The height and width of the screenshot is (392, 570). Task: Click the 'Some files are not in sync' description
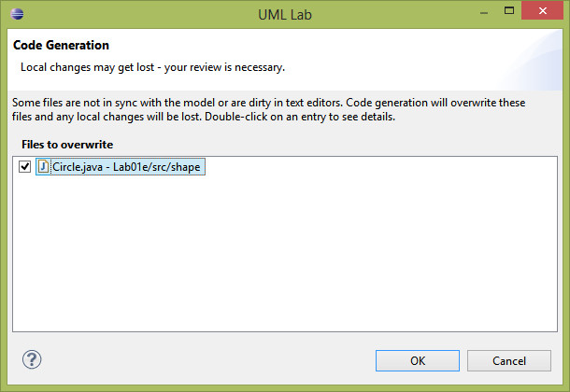(268, 109)
